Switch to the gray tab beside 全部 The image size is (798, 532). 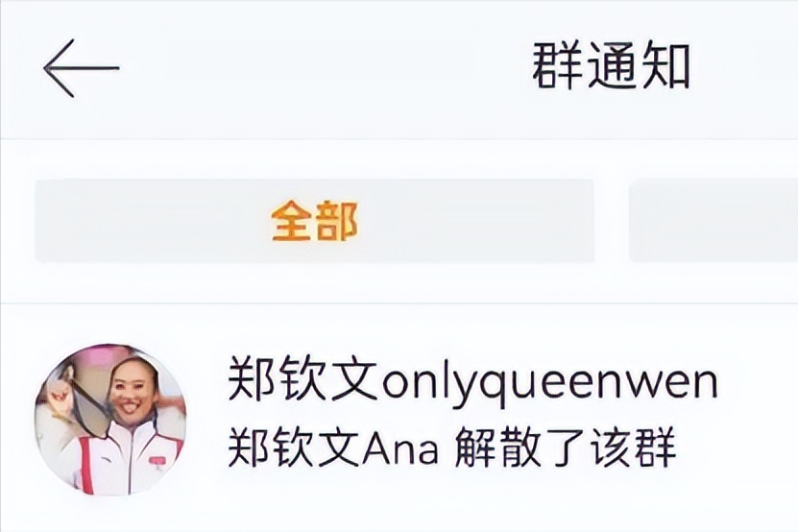click(x=713, y=221)
